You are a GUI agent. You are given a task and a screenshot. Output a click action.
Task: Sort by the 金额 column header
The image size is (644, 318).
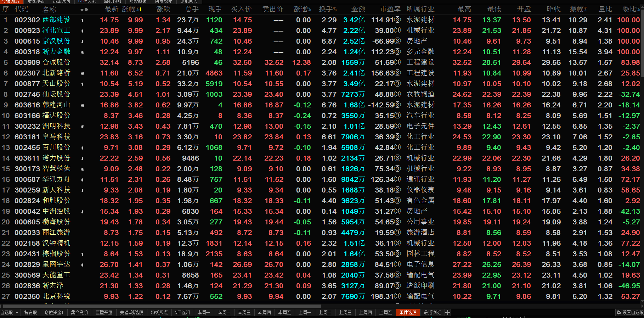click(358, 9)
